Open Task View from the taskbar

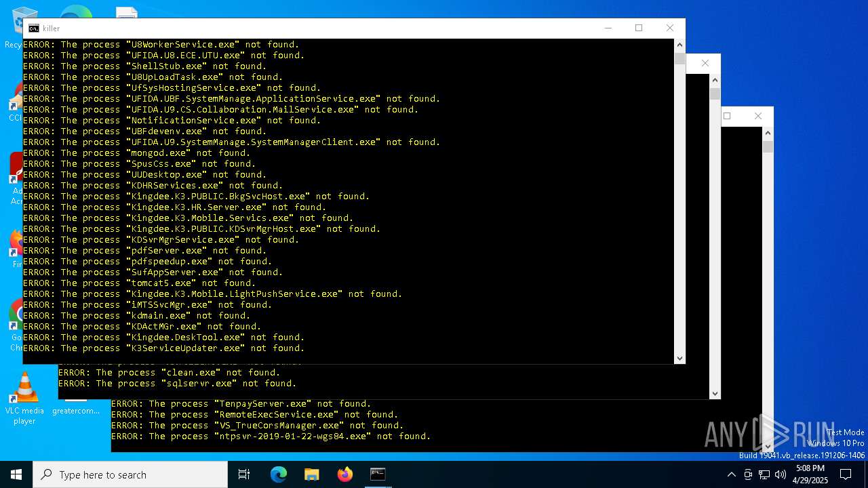(244, 474)
